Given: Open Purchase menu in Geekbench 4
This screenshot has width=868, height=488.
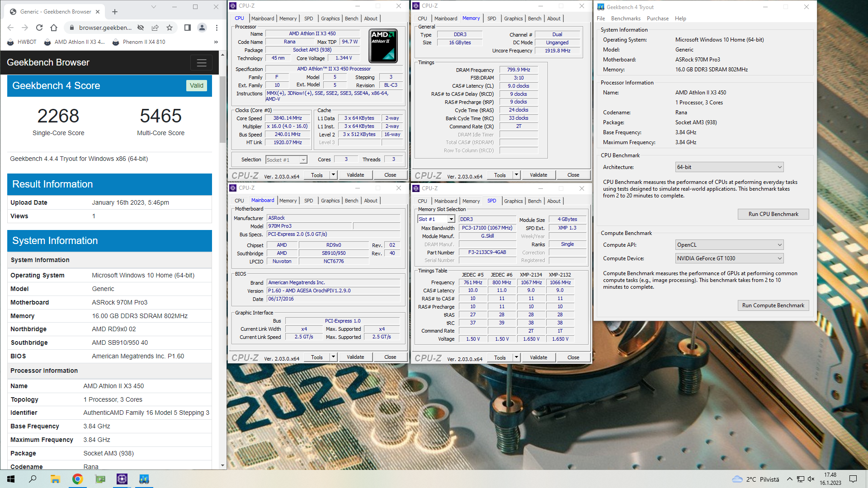Looking at the screenshot, I should coord(657,19).
